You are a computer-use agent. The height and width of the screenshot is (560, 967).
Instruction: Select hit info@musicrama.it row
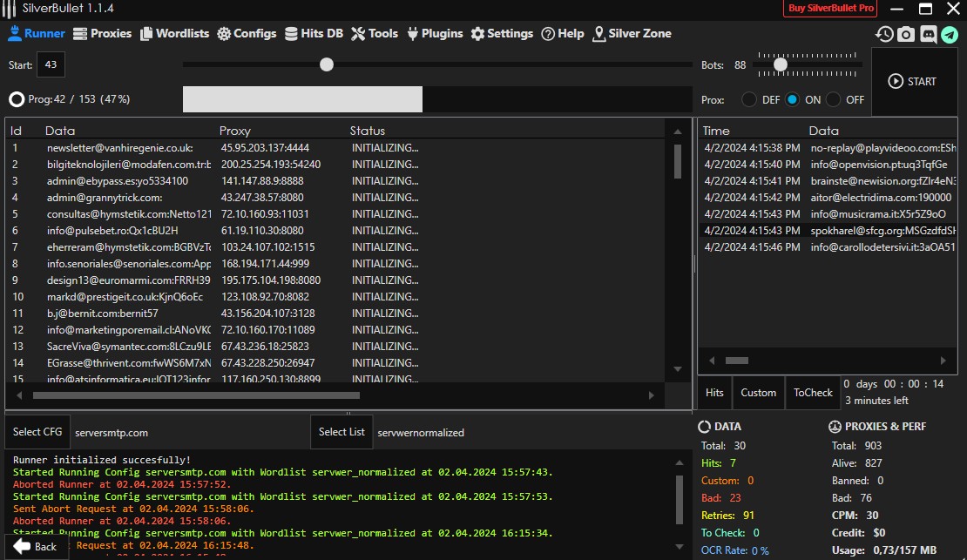(828, 214)
